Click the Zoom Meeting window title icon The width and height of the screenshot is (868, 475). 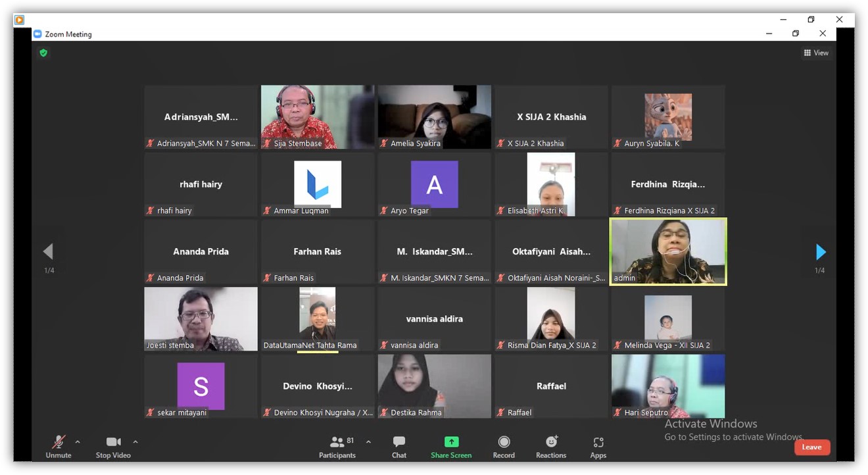point(37,34)
